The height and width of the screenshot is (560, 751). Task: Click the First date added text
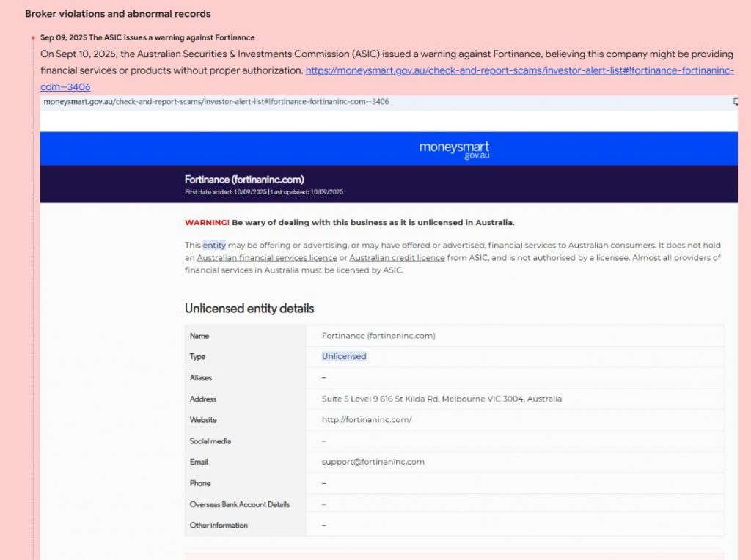[x=226, y=192]
